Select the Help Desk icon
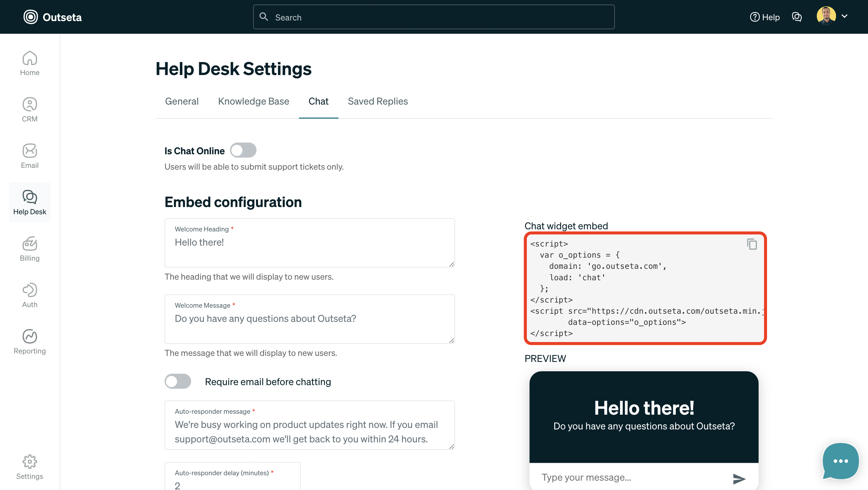This screenshot has width=868, height=490. pyautogui.click(x=30, y=202)
